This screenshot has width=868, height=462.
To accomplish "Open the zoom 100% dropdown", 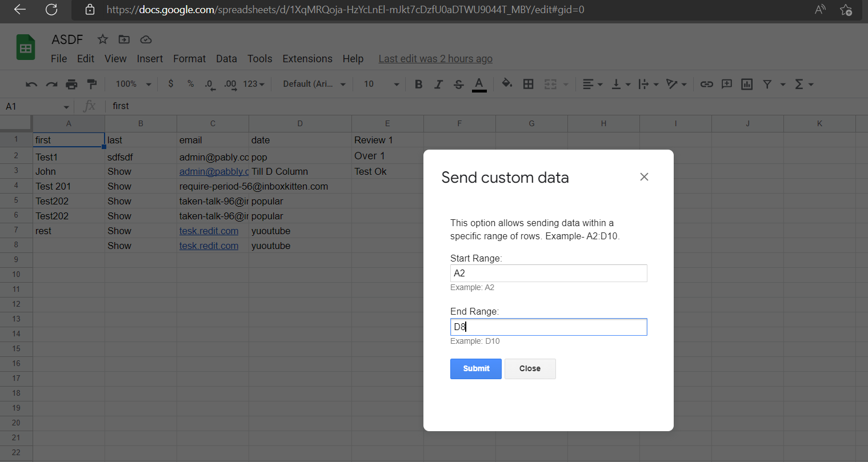I will click(x=133, y=84).
